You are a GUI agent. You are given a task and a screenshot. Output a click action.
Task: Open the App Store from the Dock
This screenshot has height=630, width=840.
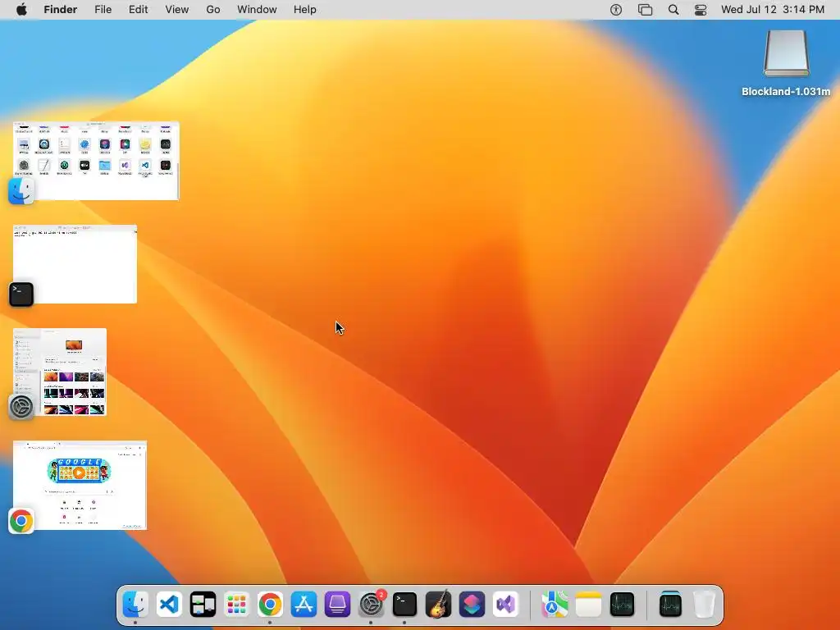click(x=304, y=605)
